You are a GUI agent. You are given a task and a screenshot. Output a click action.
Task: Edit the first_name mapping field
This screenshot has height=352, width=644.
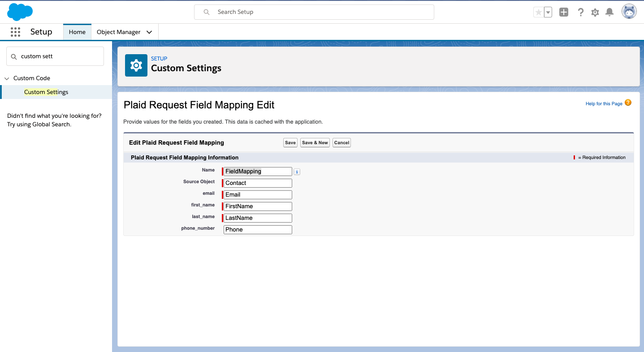[258, 206]
